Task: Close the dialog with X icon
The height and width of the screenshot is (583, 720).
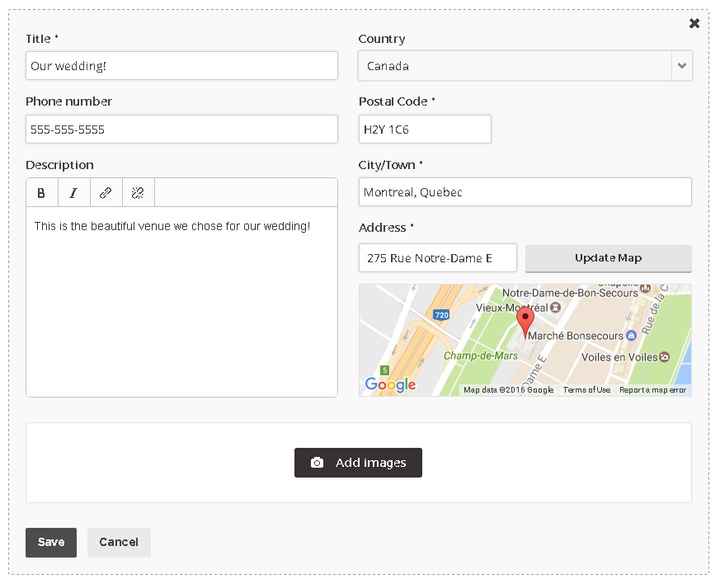Action: [694, 23]
